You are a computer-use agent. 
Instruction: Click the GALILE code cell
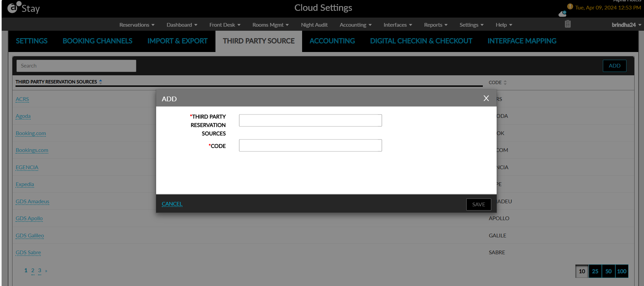tap(498, 236)
